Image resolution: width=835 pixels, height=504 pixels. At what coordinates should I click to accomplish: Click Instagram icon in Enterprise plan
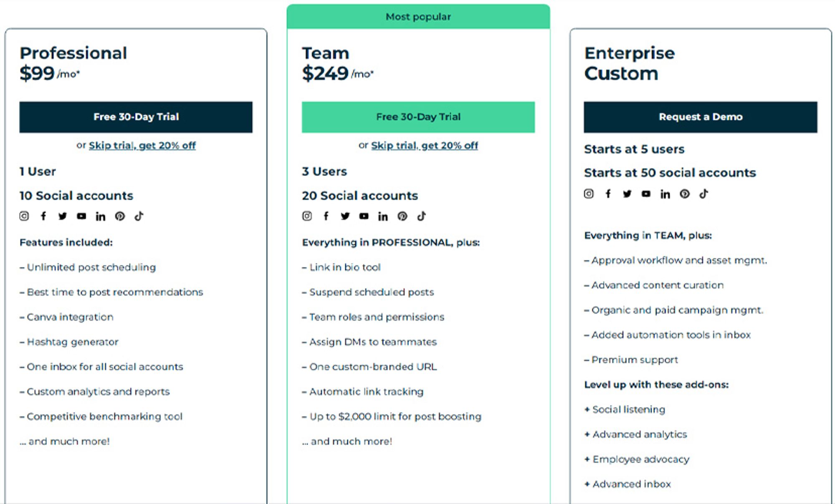(589, 194)
